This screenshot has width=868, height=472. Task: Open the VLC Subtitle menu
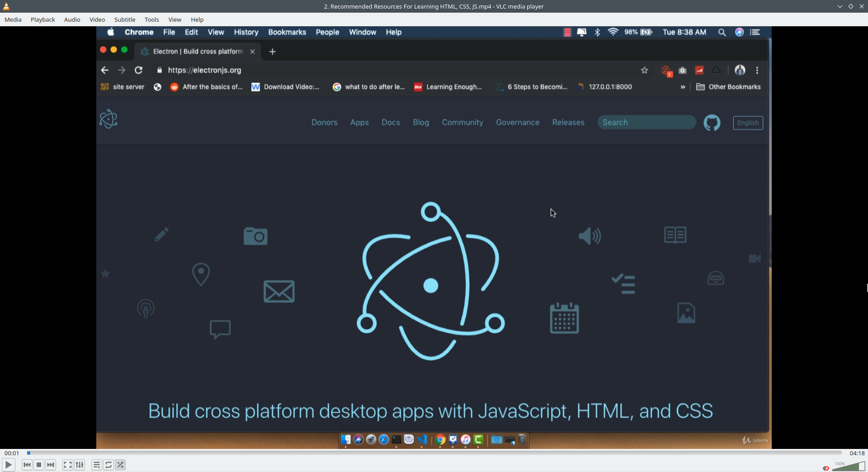[125, 19]
